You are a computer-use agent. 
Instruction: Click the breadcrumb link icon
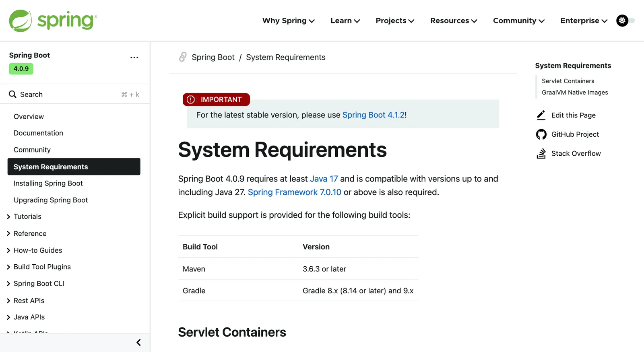click(183, 57)
